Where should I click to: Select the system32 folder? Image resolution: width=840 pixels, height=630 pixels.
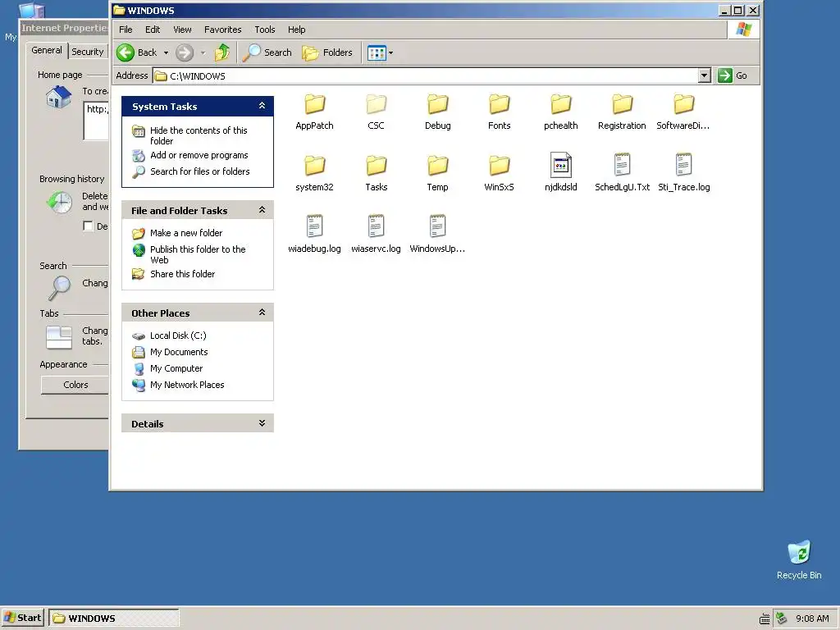314,174
